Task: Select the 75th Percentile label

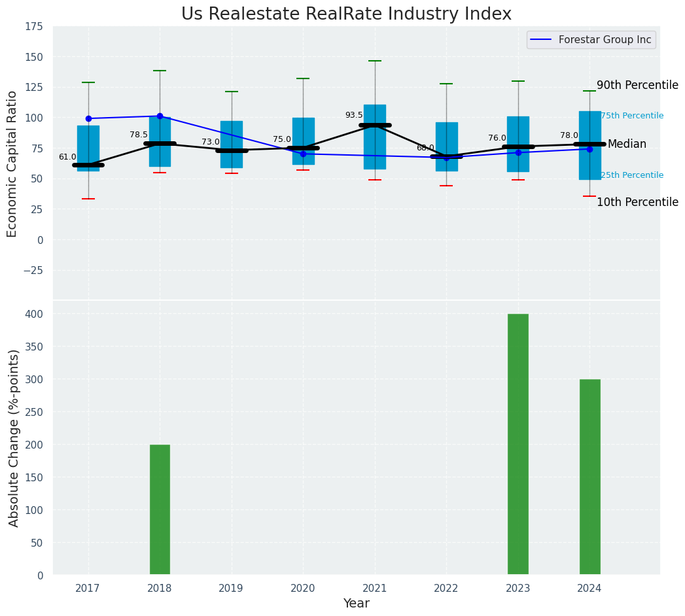Action: [632, 116]
